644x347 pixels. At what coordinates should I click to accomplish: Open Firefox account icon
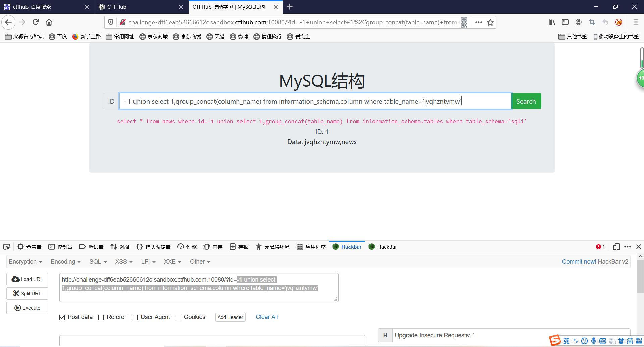[x=579, y=22]
